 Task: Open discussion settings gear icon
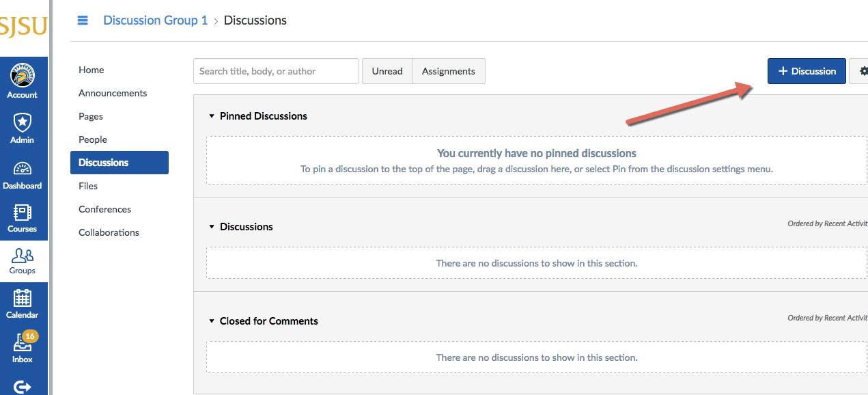[862, 71]
